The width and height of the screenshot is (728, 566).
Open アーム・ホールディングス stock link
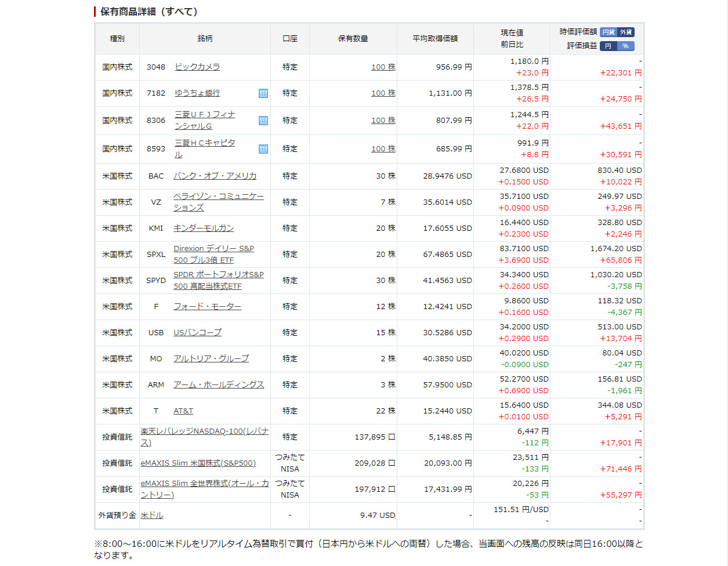click(x=218, y=385)
